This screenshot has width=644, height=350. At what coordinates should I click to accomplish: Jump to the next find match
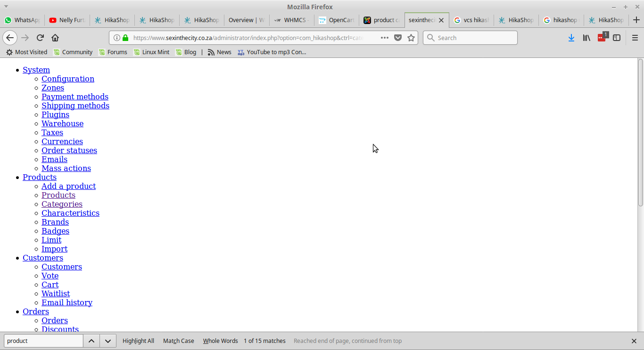[108, 341]
